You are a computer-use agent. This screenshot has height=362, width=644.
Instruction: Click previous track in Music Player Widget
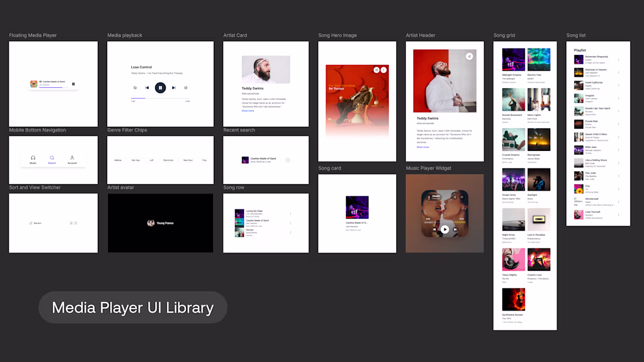pyautogui.click(x=434, y=229)
